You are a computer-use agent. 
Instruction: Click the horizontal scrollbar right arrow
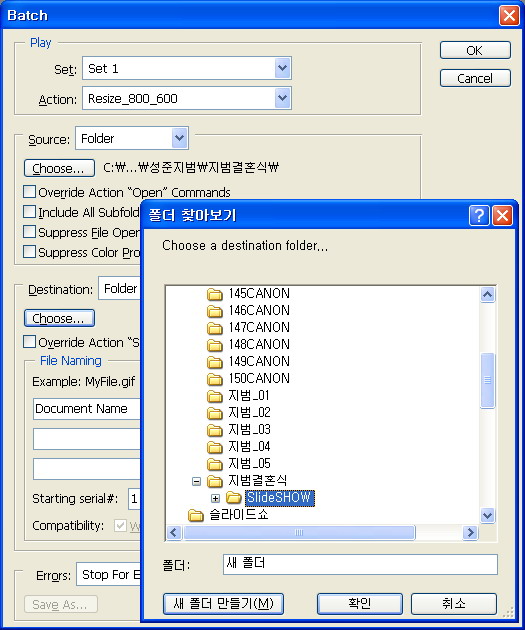click(470, 533)
